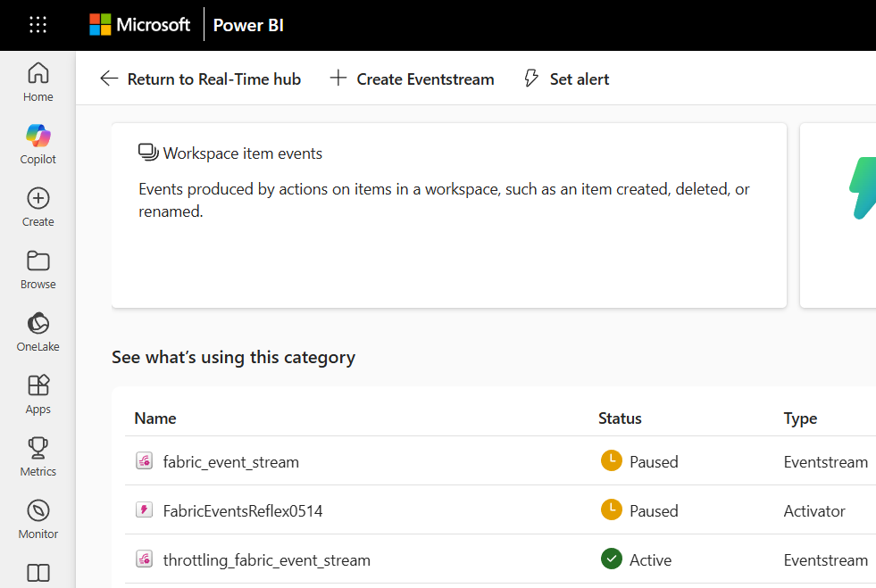This screenshot has width=876, height=588.
Task: Sort by the Name column header
Action: pos(155,418)
